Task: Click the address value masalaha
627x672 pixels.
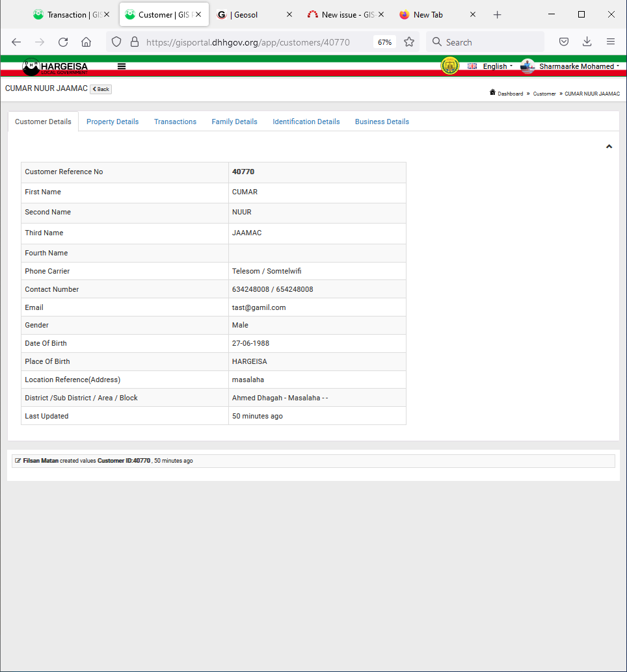Action: point(248,380)
